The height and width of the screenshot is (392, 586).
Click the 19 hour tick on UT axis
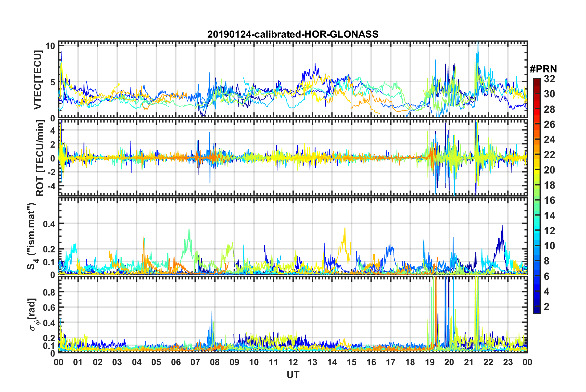(430, 362)
